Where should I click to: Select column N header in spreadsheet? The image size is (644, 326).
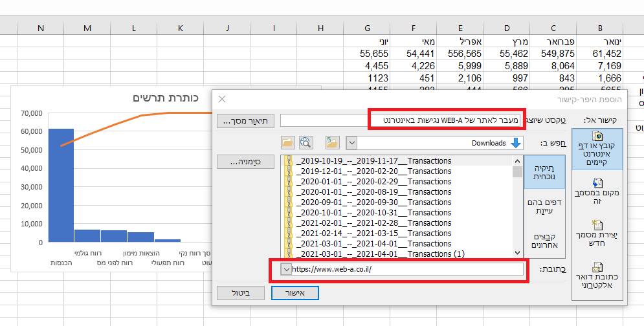tap(41, 28)
